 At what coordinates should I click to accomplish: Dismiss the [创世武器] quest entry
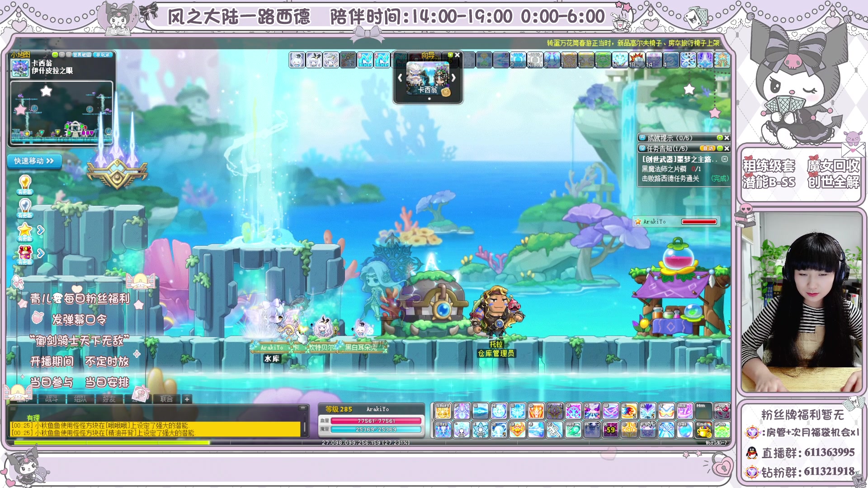point(725,159)
